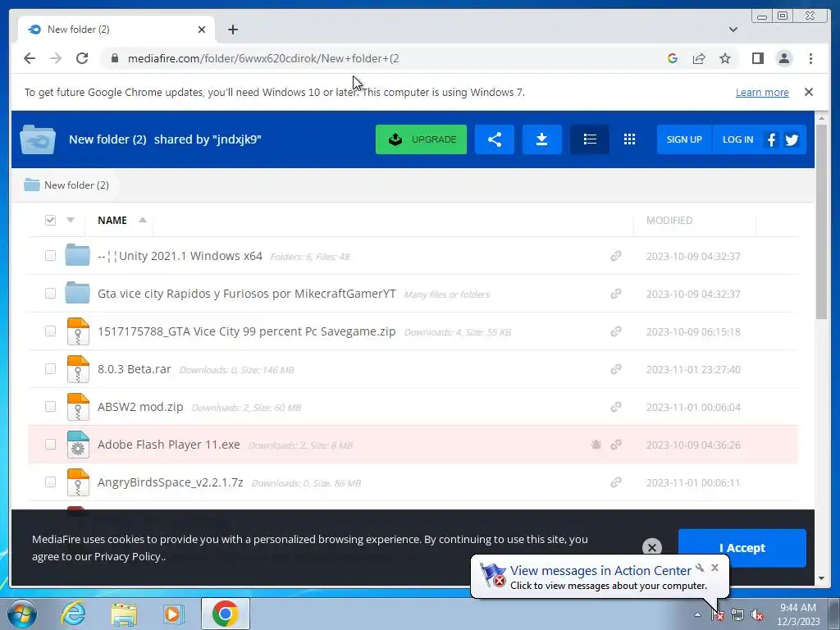Toggle NAME sort order arrow
840x630 pixels.
click(142, 220)
